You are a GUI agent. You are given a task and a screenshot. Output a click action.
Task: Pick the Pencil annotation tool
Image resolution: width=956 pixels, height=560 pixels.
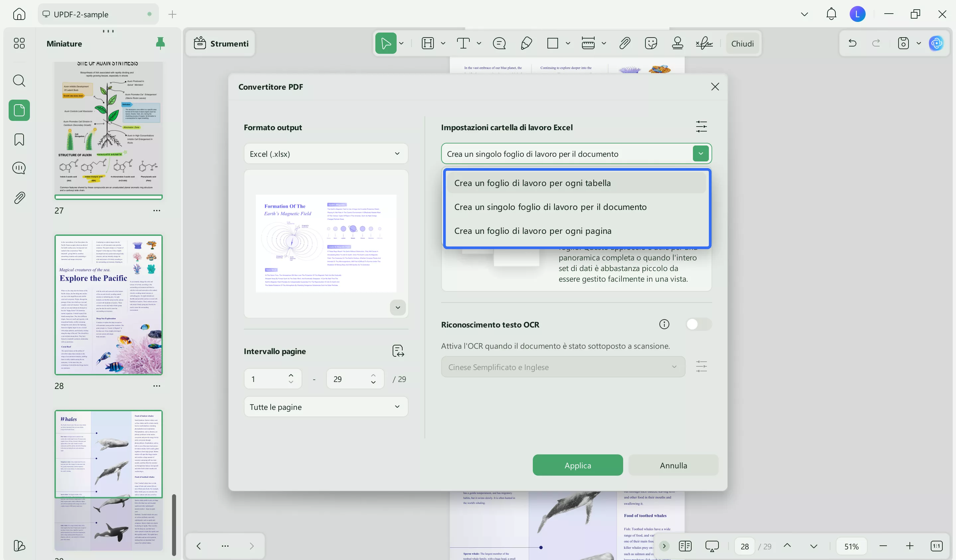tap(526, 43)
